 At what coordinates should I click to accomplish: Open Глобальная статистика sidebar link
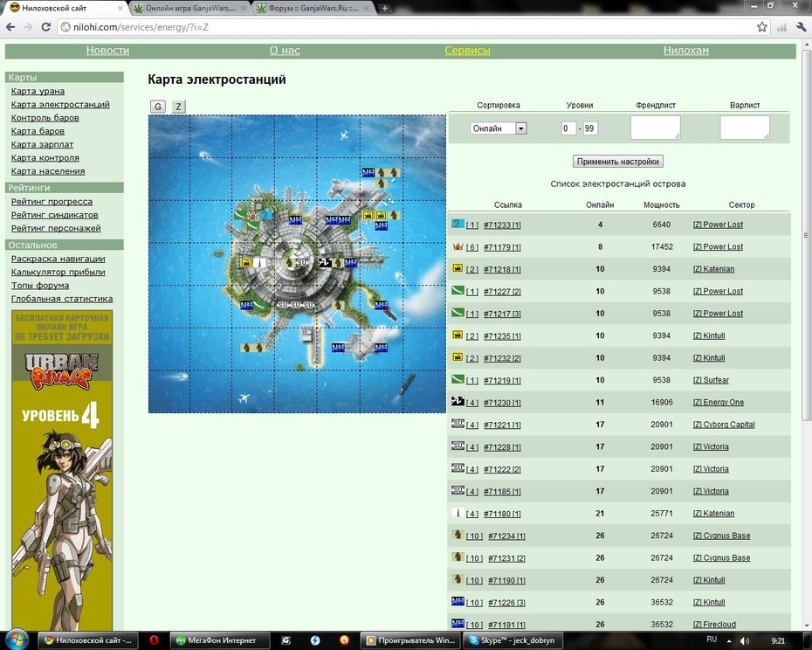point(62,299)
